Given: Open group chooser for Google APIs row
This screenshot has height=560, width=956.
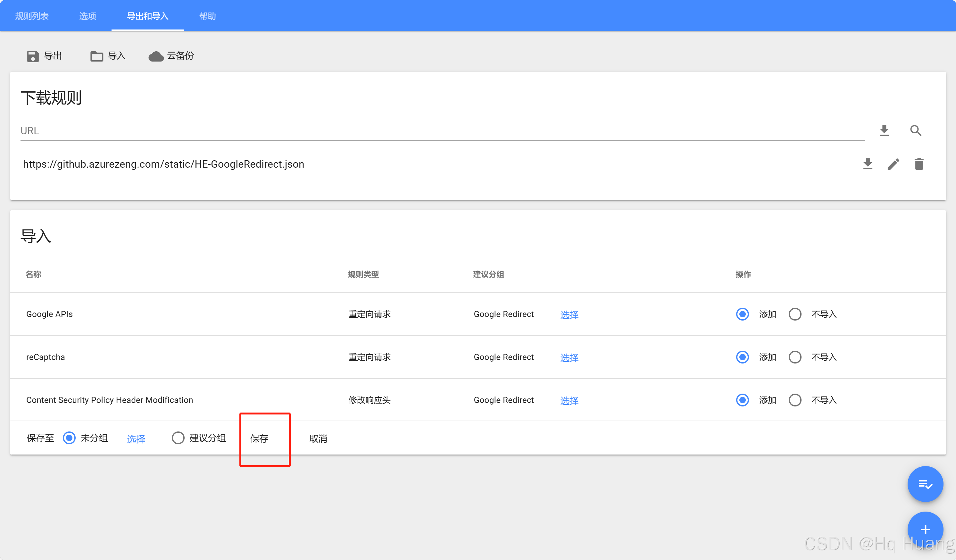Looking at the screenshot, I should click(569, 314).
